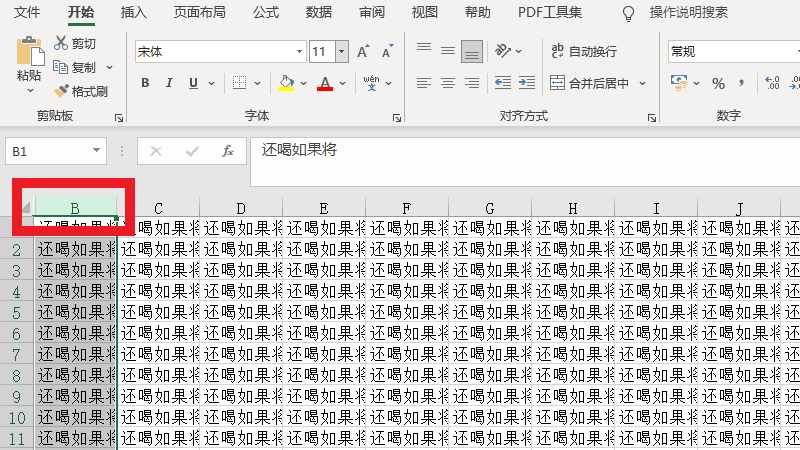Image resolution: width=800 pixels, height=450 pixels.
Task: Toggle Wrap Text (自动换行)
Action: (583, 51)
